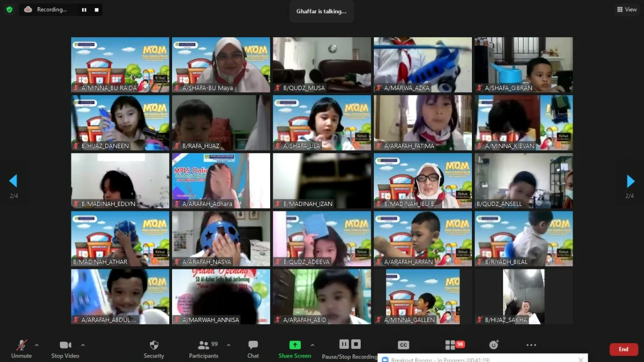Image resolution: width=644 pixels, height=362 pixels.
Task: End the meeting with the End button
Action: tap(623, 349)
